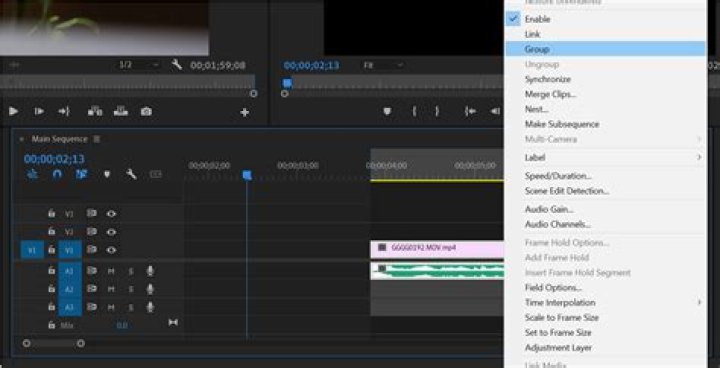
Task: Mute audio track A3
Action: 111,307
